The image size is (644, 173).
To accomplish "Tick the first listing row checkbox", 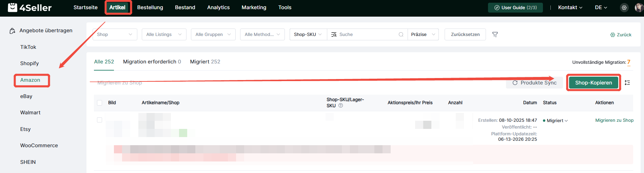I will pos(100,120).
